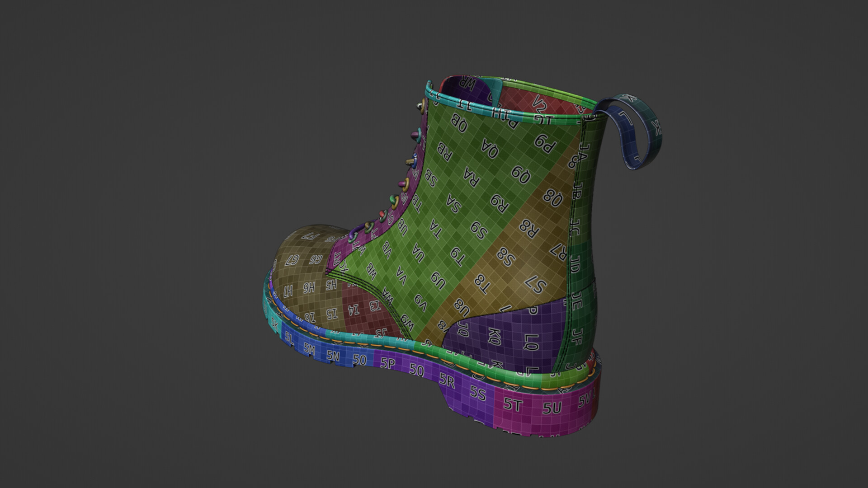Click the '5L' checker tile on sole
Image resolution: width=868 pixels, height=488 pixels.
pyautogui.click(x=289, y=338)
